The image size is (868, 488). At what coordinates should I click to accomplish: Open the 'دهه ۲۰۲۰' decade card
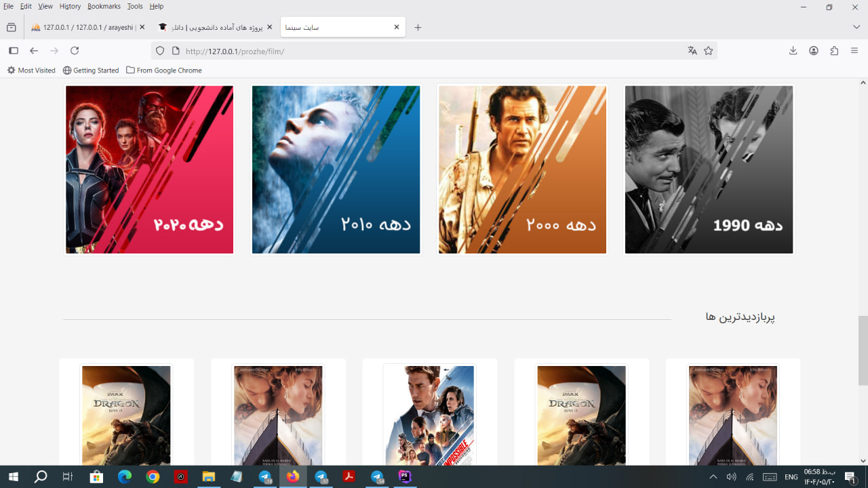point(150,169)
